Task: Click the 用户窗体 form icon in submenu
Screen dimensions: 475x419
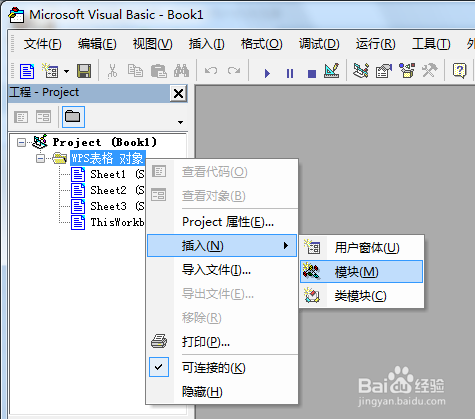Action: (x=312, y=247)
